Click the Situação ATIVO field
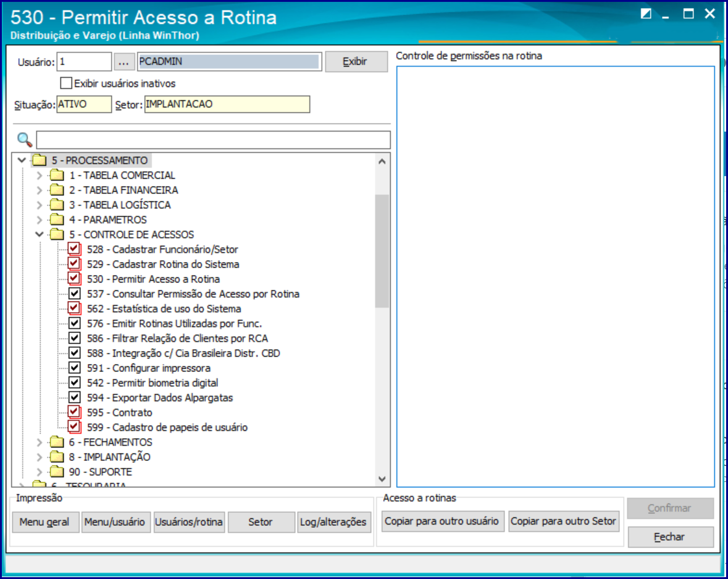Screen dimensions: 728x579 click(x=84, y=104)
